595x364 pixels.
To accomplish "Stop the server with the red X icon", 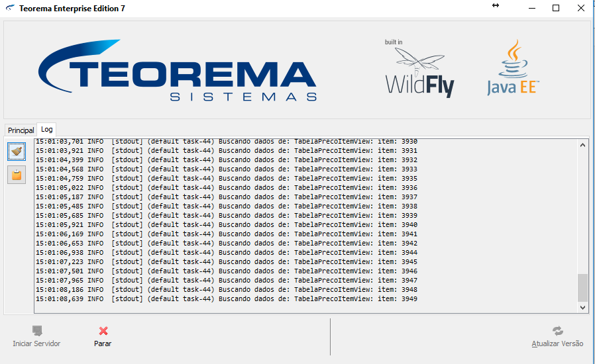I will 103,331.
